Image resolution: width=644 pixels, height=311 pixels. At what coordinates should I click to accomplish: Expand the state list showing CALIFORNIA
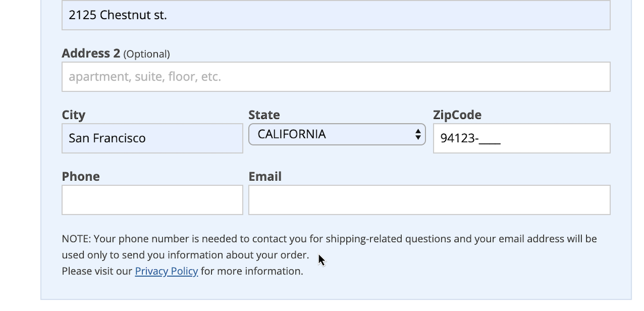337,134
